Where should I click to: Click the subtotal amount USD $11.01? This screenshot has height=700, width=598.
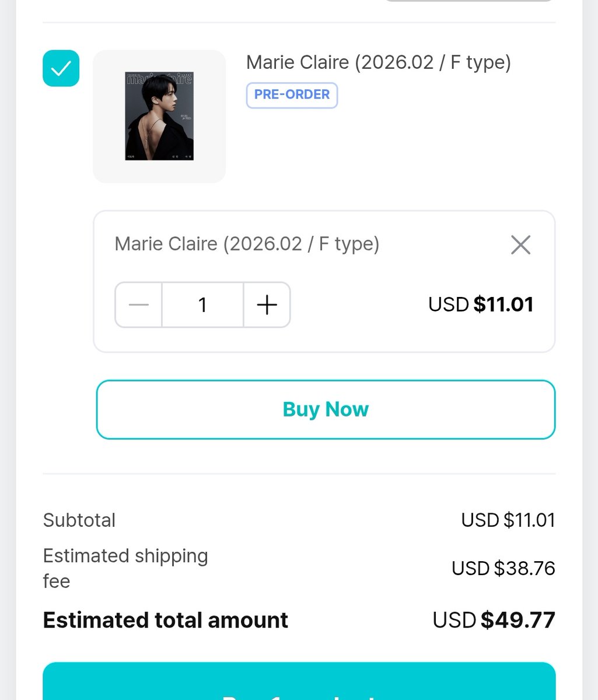(508, 520)
